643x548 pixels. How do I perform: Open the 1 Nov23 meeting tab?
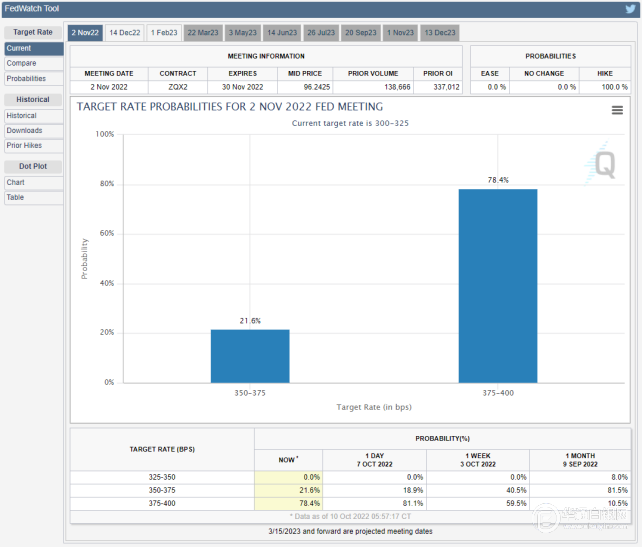(400, 33)
